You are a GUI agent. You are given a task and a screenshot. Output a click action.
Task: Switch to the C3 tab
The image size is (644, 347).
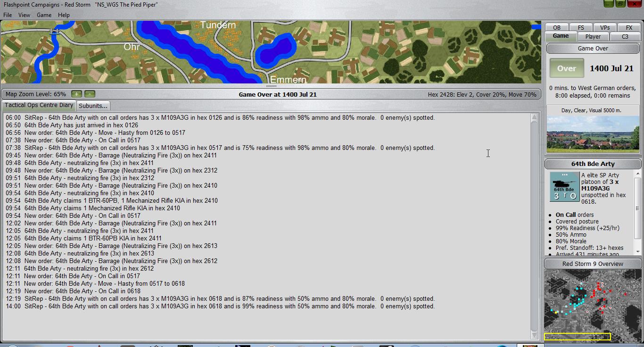[x=625, y=36]
